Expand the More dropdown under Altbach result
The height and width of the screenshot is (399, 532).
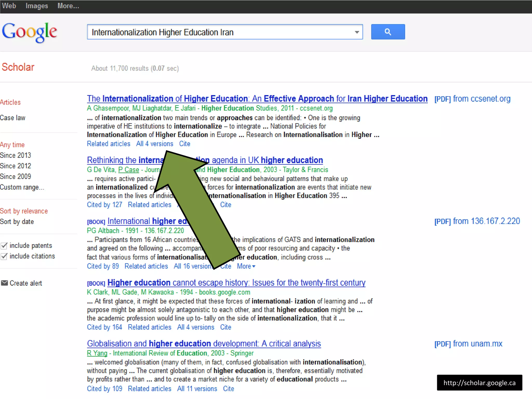[246, 266]
